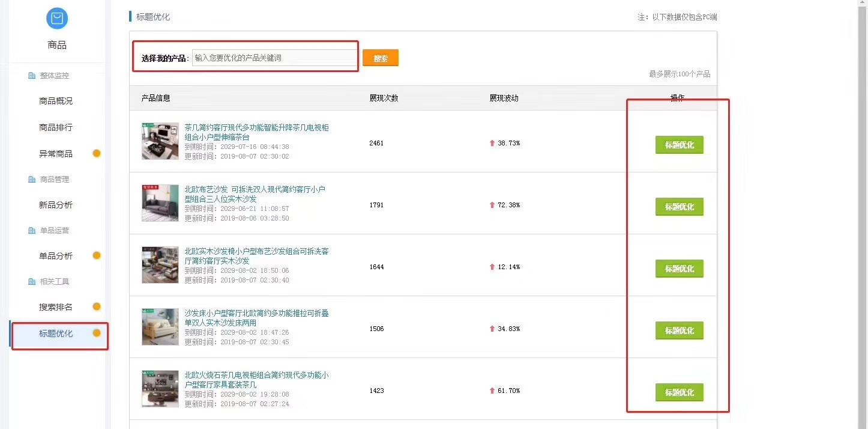
Task: Click the 相关工具 section icon
Action: [x=32, y=282]
